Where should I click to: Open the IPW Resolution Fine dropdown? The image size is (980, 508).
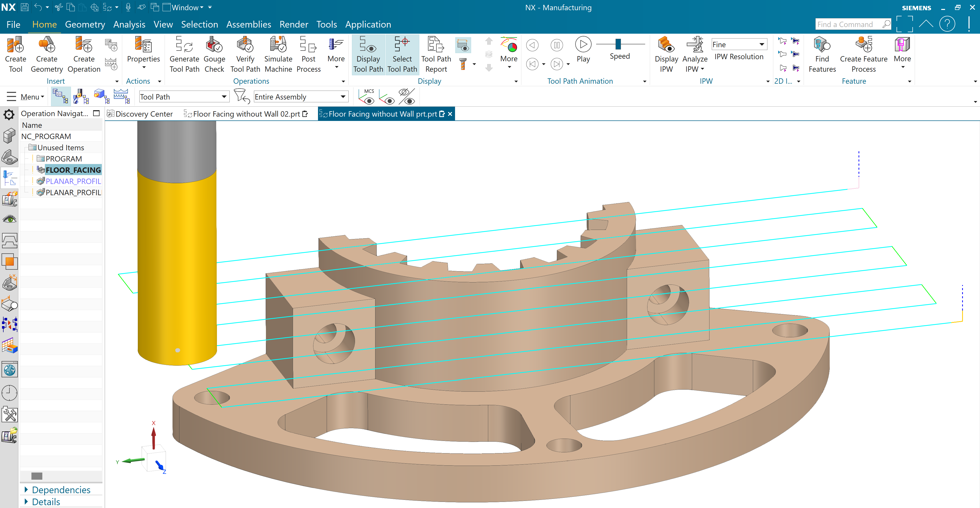tap(762, 44)
